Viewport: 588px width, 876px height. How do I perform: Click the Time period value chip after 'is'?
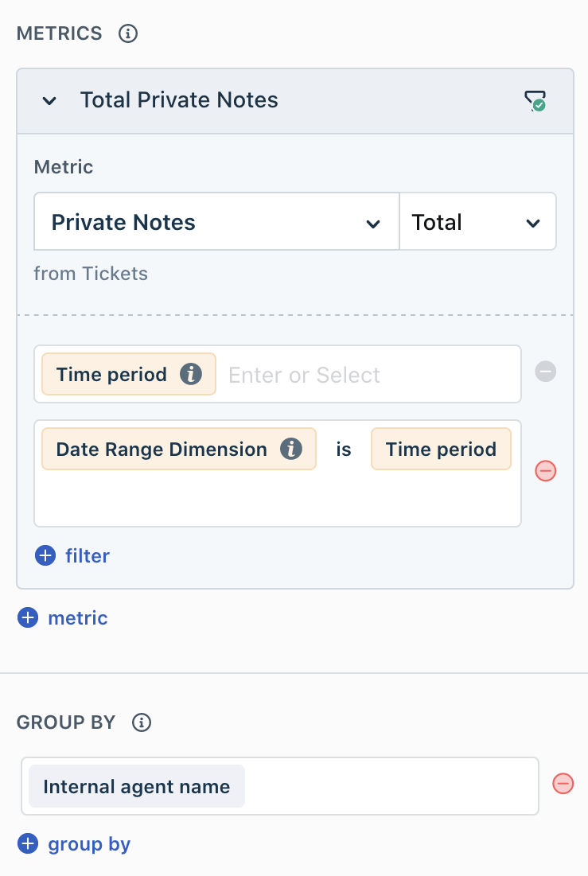tap(441, 449)
